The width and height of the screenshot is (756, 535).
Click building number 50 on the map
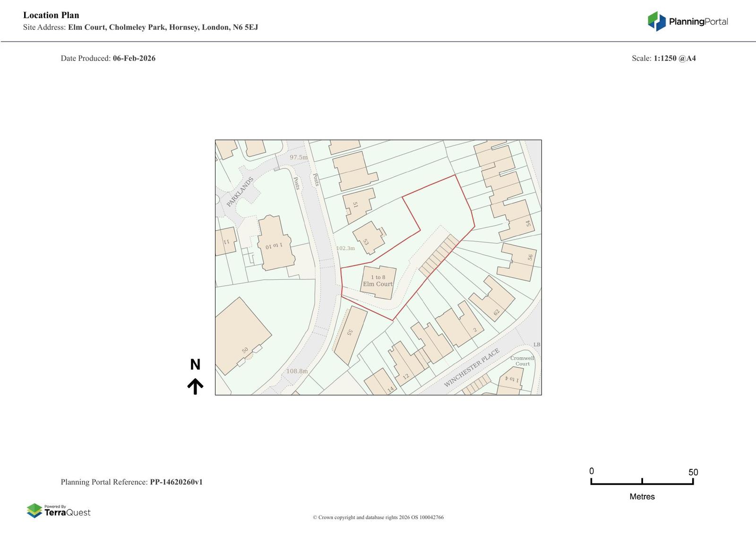245,350
